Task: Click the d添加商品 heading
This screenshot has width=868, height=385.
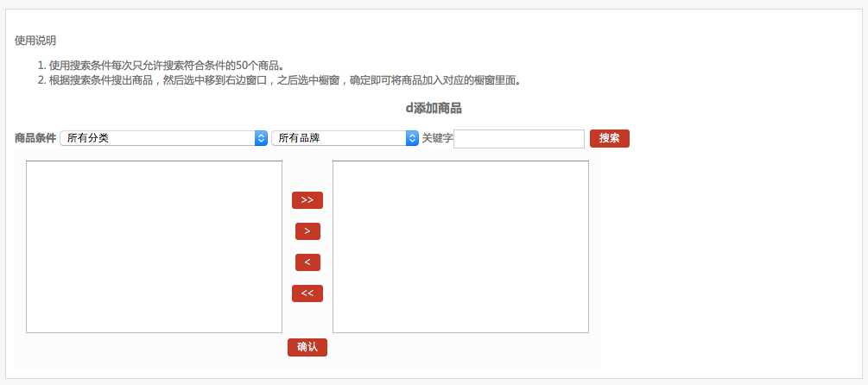Action: (x=434, y=109)
